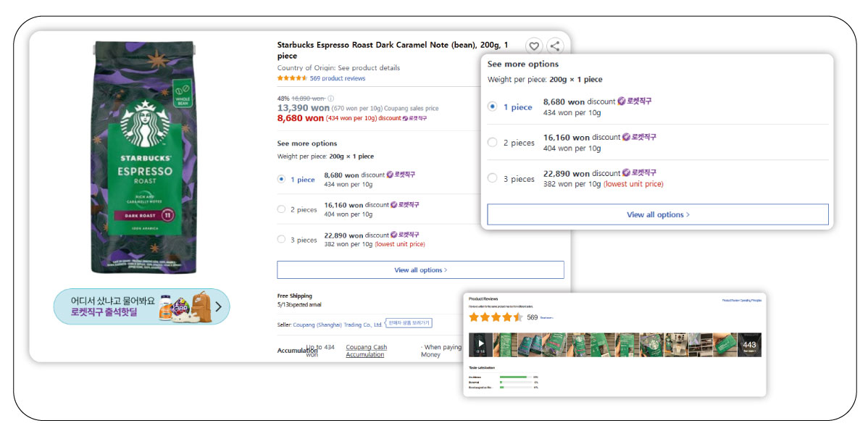Screen dimensions: 868x431
Task: Open the 569 product reviews link
Action: [338, 78]
